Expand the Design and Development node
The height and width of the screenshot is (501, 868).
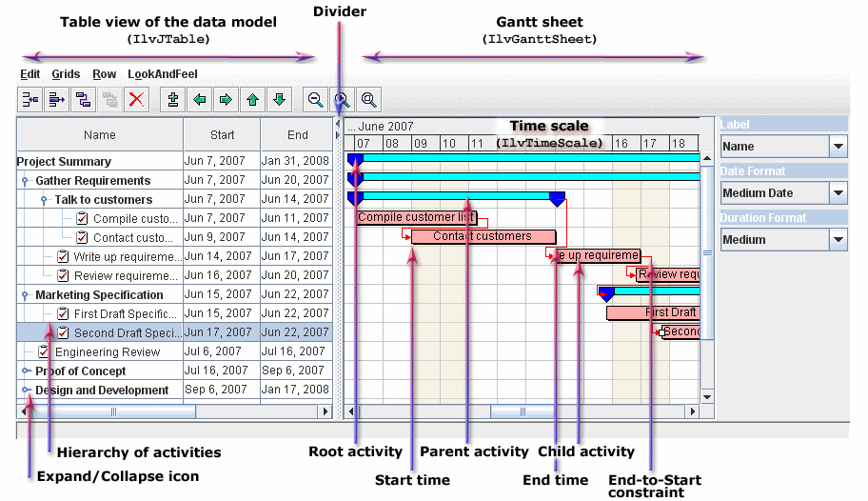(x=26, y=391)
